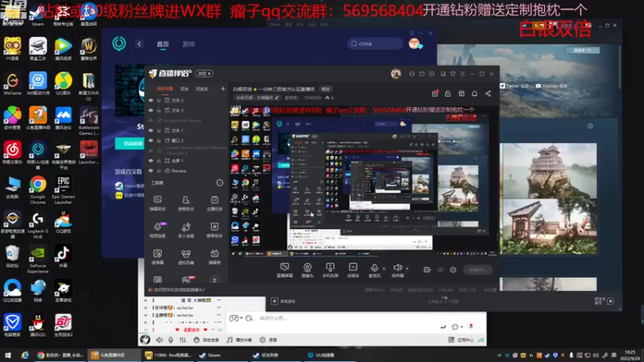Toggle preview eye icon beside settings gear

[x=440, y=269]
